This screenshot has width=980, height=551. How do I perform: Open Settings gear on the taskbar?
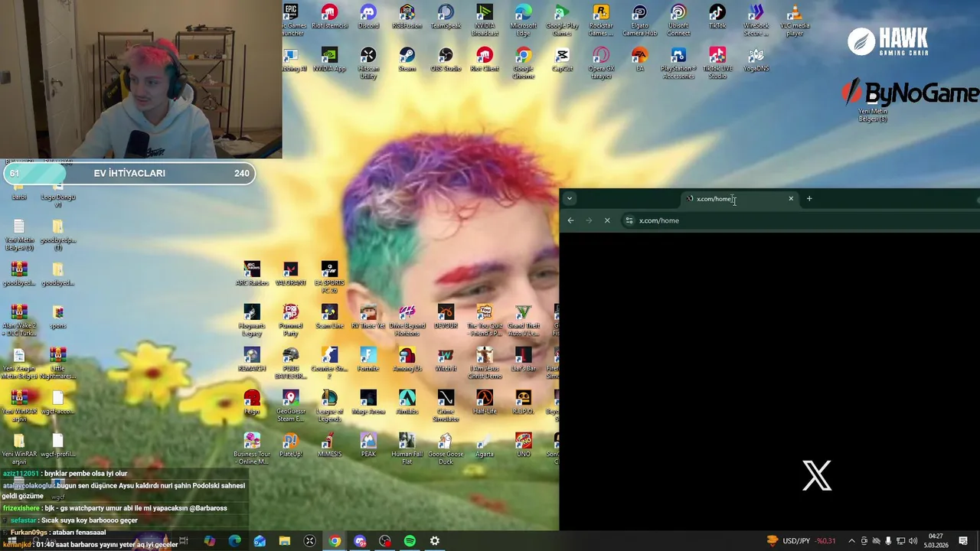[435, 541]
